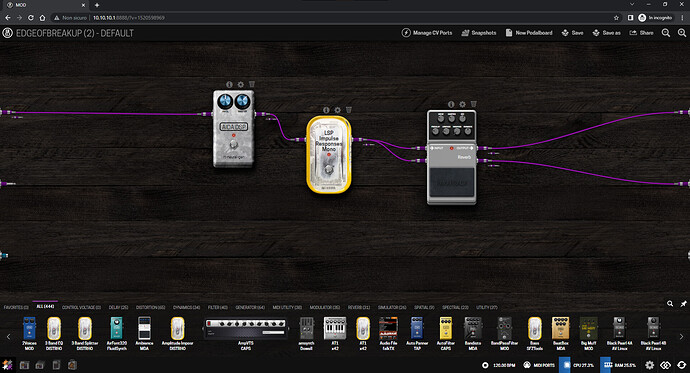Open the settings gear in bottom status bar
The height and width of the screenshot is (373, 690).
click(x=650, y=365)
